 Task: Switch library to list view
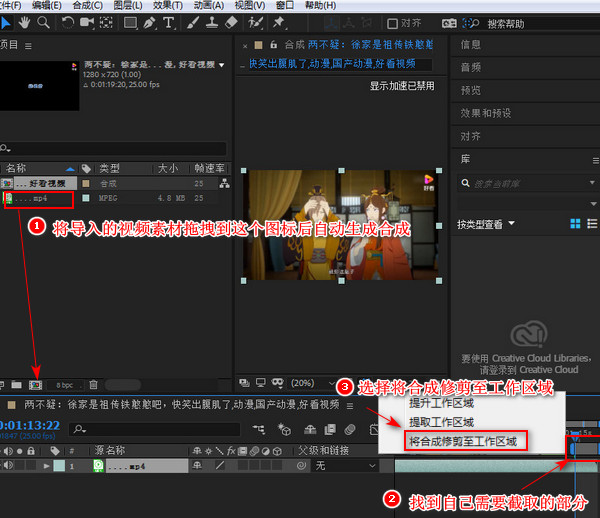click(592, 224)
